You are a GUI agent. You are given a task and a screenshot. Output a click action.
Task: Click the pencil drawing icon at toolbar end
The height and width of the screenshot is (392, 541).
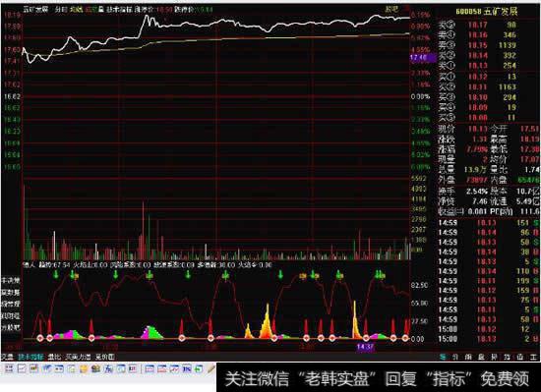pyautogui.click(x=211, y=369)
